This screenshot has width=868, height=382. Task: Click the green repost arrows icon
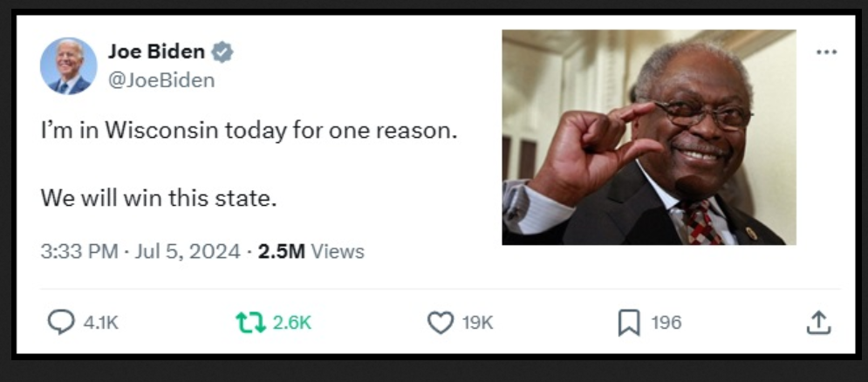pyautogui.click(x=250, y=323)
